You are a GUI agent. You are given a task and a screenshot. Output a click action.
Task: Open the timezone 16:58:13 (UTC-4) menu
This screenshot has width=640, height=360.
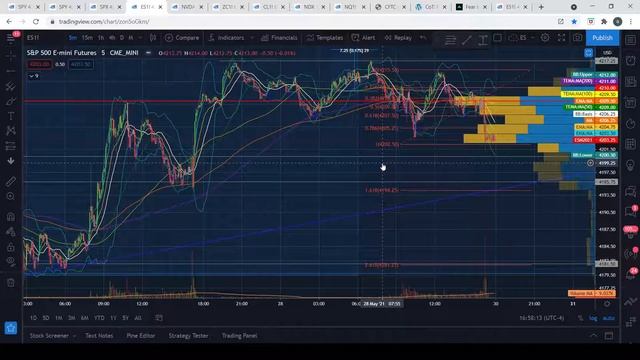(x=542, y=318)
